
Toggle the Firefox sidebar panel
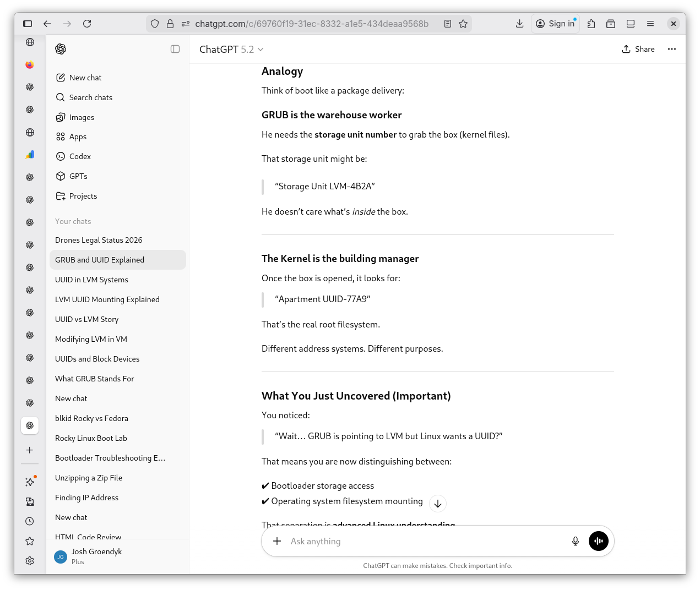[28, 24]
